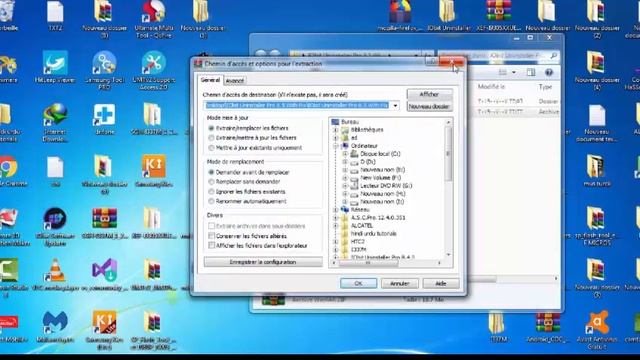Open the Nouveau dossier (3) archive top-left
Image resolution: width=640 pixels, height=360 pixels.
coord(104,11)
